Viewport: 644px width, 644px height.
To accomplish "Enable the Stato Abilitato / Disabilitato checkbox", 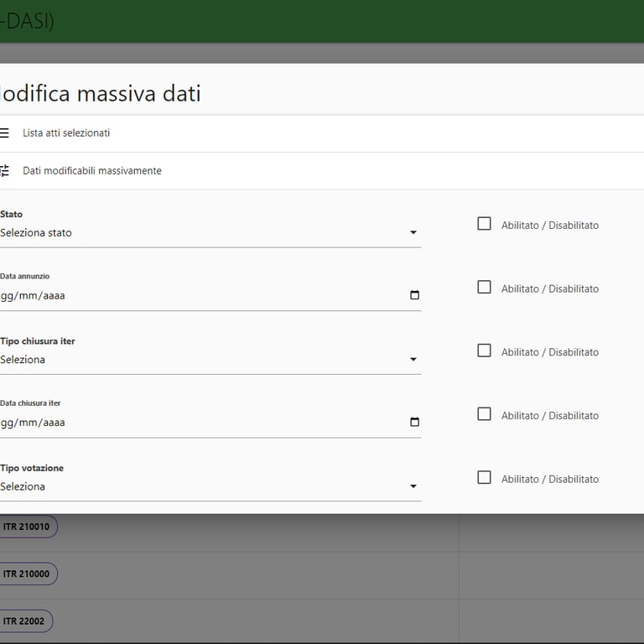I will [x=484, y=224].
